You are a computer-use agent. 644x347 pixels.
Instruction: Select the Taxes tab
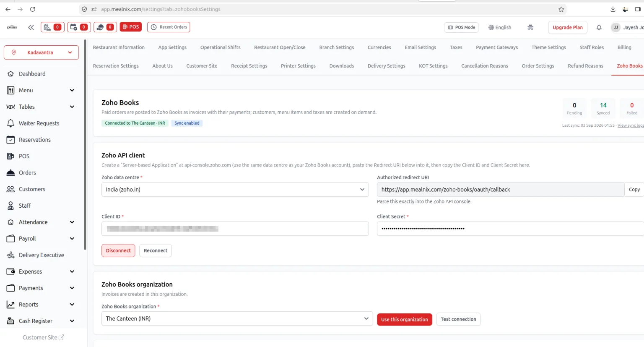[456, 47]
